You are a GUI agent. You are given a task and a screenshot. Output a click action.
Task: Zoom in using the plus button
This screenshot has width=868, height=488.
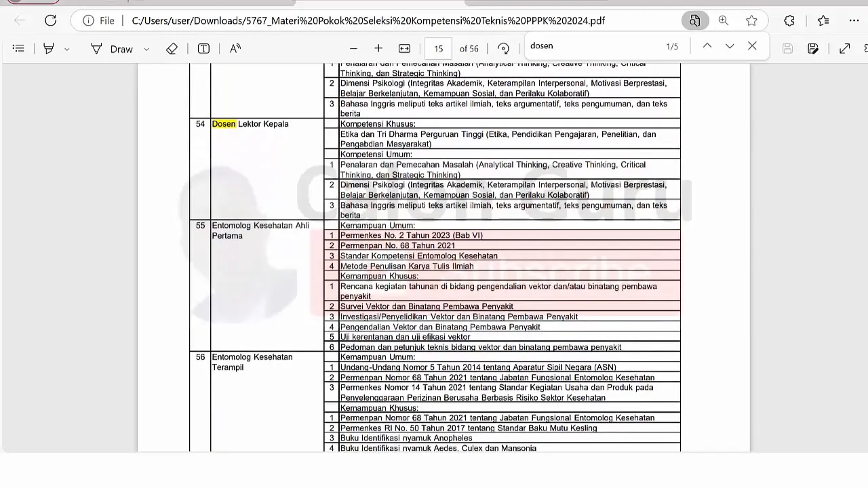point(378,48)
